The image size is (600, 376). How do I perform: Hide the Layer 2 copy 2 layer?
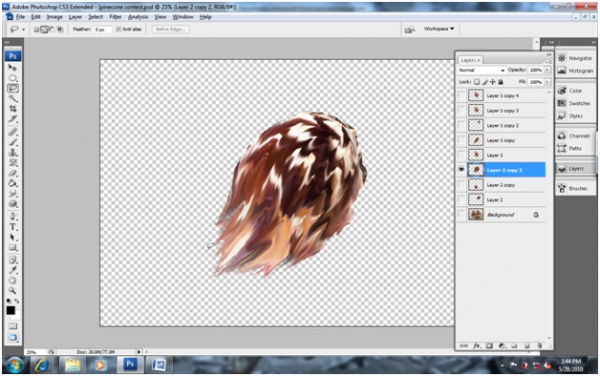(461, 169)
